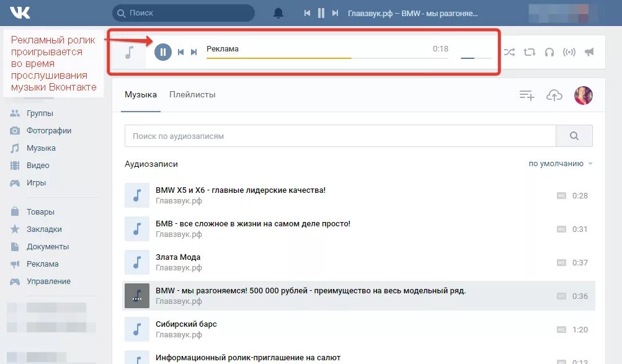The height and width of the screenshot is (364, 622).
Task: Open Группы in the left sidebar
Action: [40, 113]
